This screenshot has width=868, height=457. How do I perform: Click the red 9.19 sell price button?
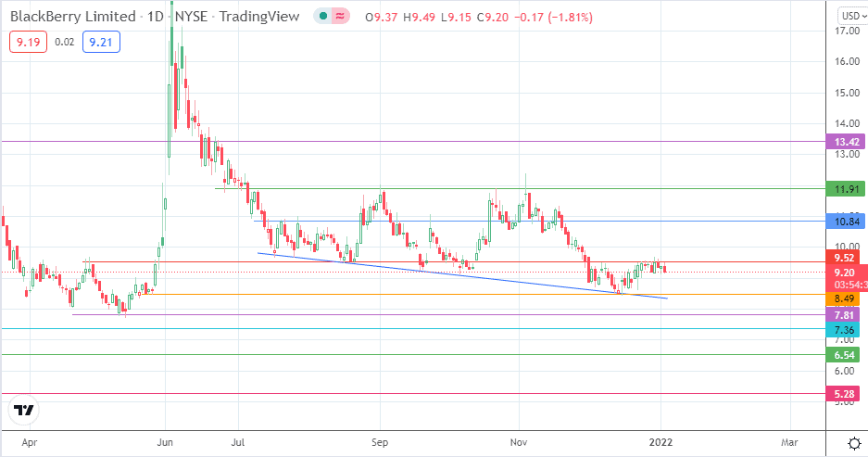pyautogui.click(x=28, y=42)
